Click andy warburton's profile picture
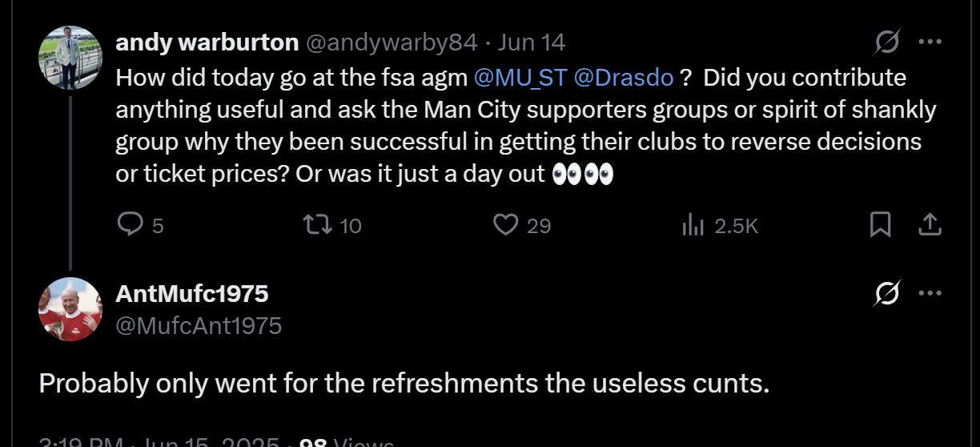Image resolution: width=980 pixels, height=447 pixels. point(70,58)
